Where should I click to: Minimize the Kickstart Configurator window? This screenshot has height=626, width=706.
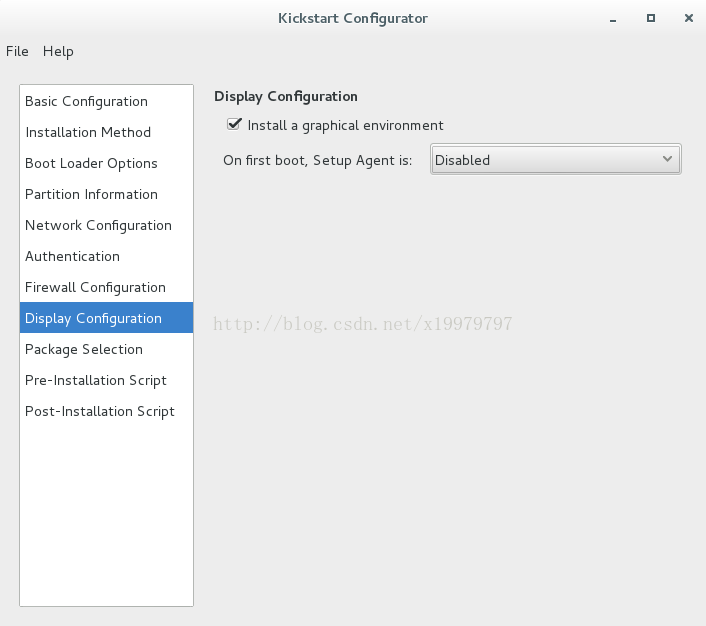pos(613,19)
